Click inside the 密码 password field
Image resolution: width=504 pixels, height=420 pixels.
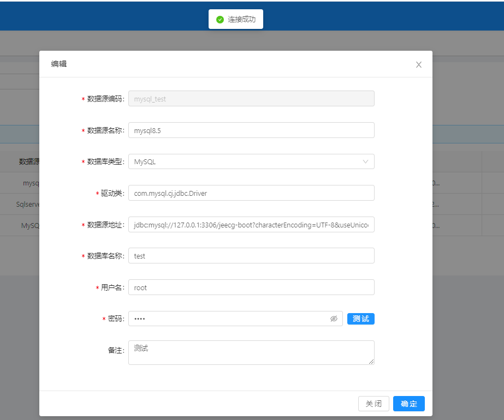(x=229, y=319)
